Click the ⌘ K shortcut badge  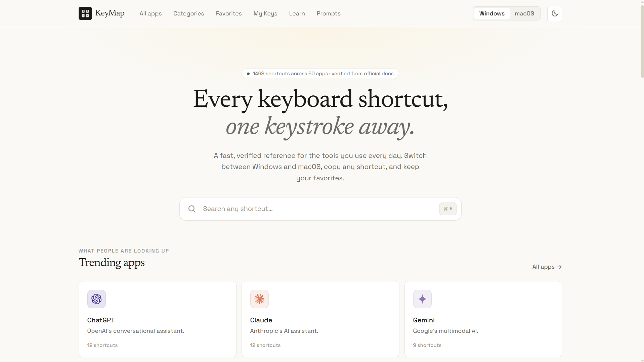coord(448,209)
